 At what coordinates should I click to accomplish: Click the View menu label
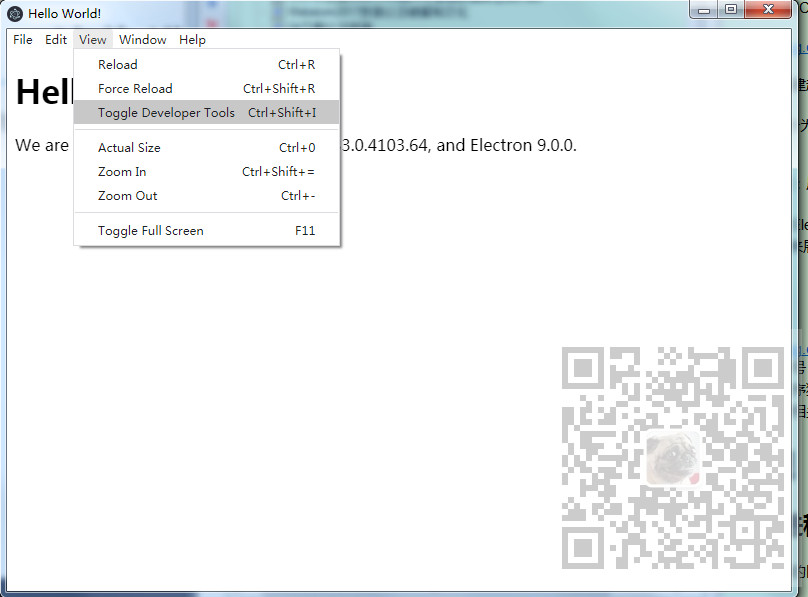[92, 39]
